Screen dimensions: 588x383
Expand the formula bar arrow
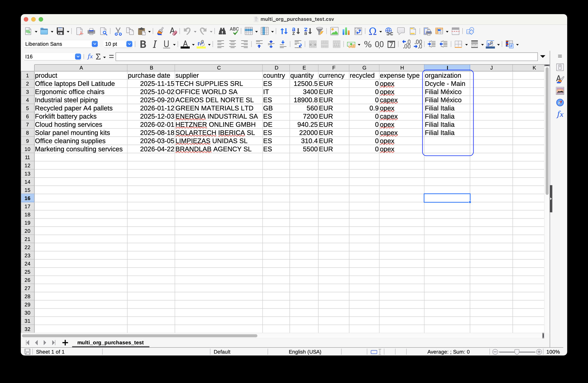click(543, 57)
